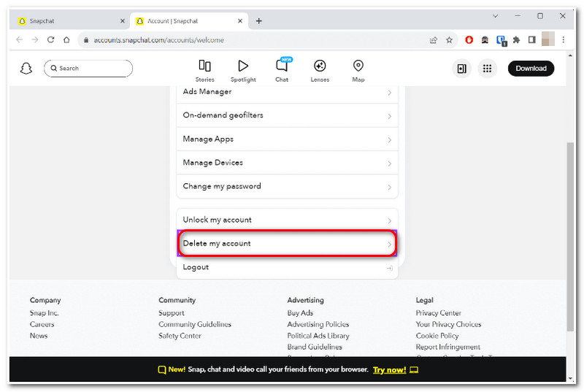This screenshot has width=584, height=392.
Task: Open Safety Center footer link
Action: [180, 336]
